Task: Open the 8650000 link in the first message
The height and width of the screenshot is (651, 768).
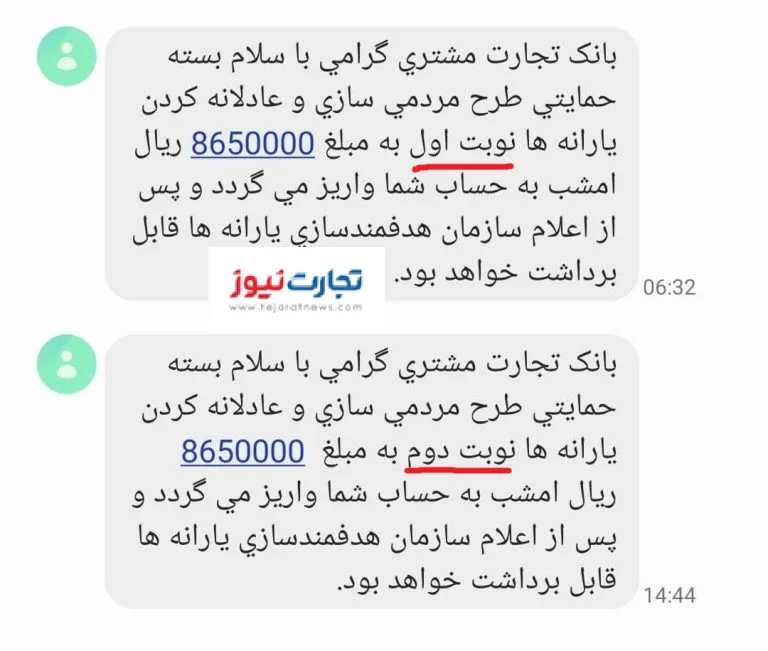Action: 252,144
